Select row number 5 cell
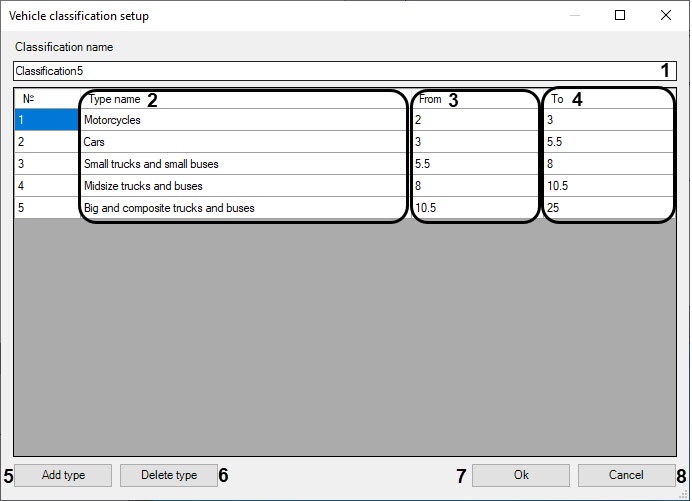Image resolution: width=692 pixels, height=501 pixels. click(47, 208)
